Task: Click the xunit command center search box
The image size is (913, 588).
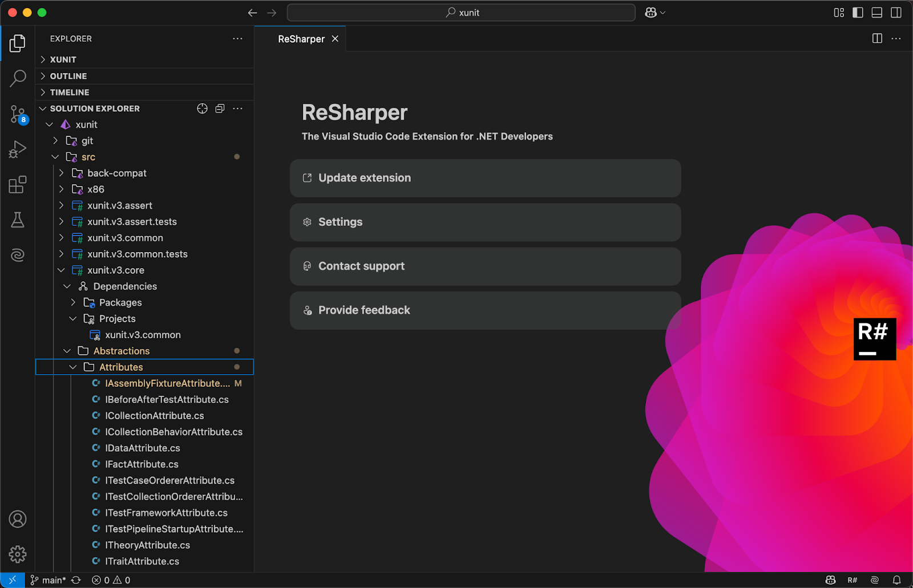Action: (461, 13)
